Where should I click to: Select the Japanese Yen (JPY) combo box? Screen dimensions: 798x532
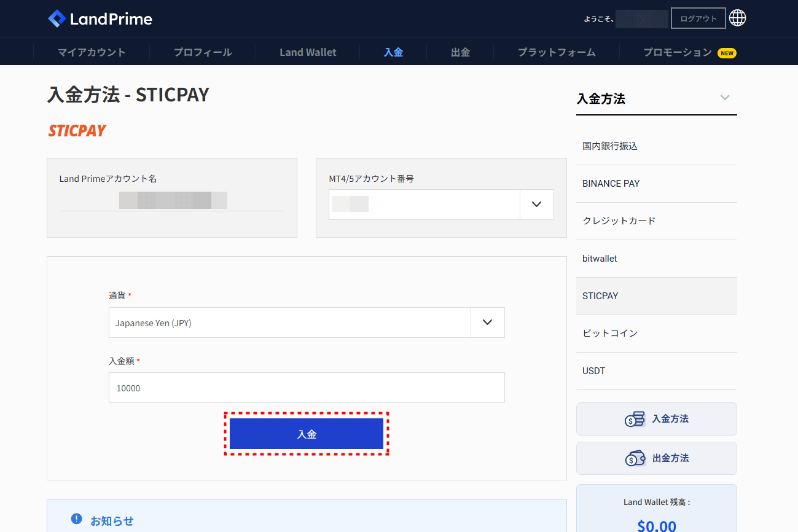point(307,323)
